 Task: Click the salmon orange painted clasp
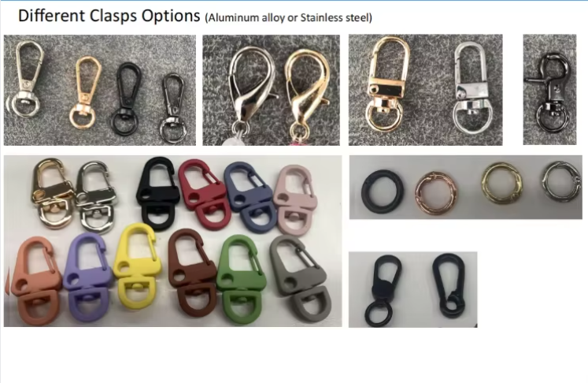35,281
